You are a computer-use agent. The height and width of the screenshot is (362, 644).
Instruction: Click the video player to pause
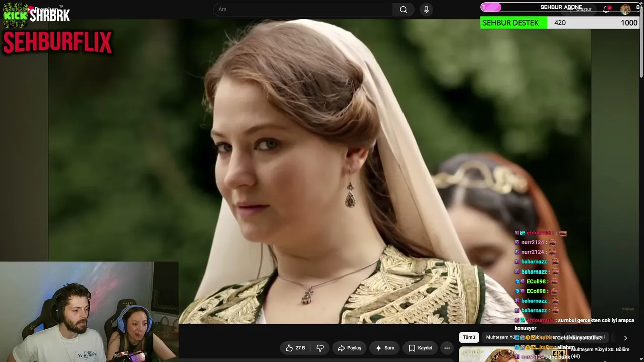click(319, 171)
